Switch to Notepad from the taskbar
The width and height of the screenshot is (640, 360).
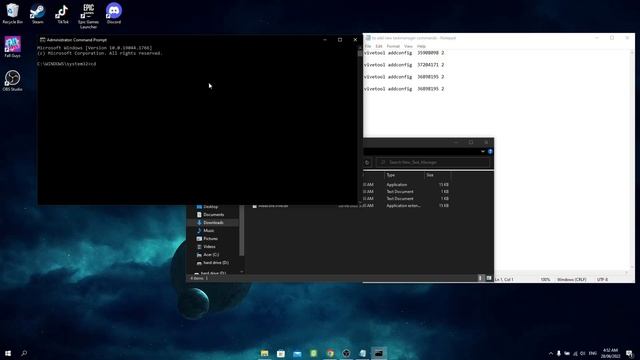click(x=362, y=353)
